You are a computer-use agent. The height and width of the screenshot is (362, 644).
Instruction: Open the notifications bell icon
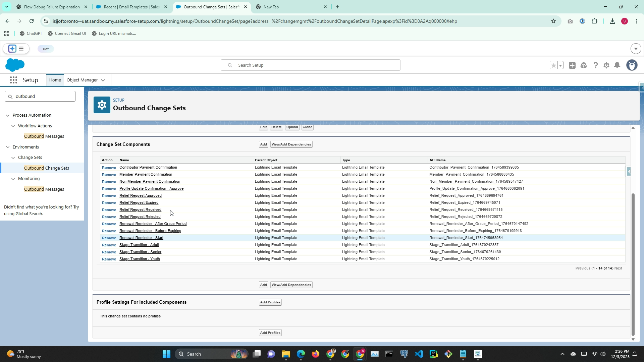pyautogui.click(x=617, y=65)
